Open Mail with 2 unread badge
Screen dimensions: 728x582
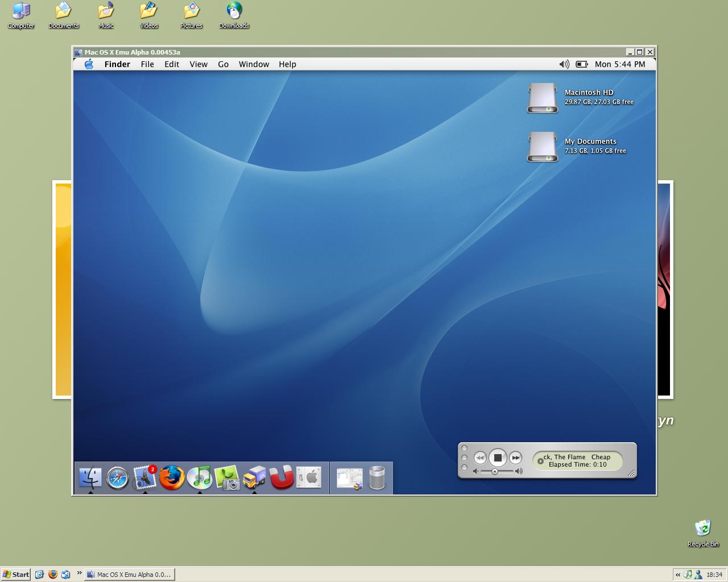[145, 478]
